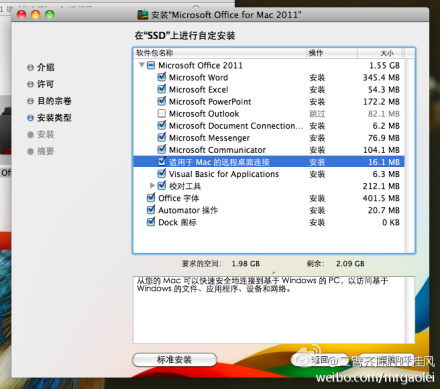
Task: Select the Microsoft PowerPoint row label
Action: pos(210,101)
